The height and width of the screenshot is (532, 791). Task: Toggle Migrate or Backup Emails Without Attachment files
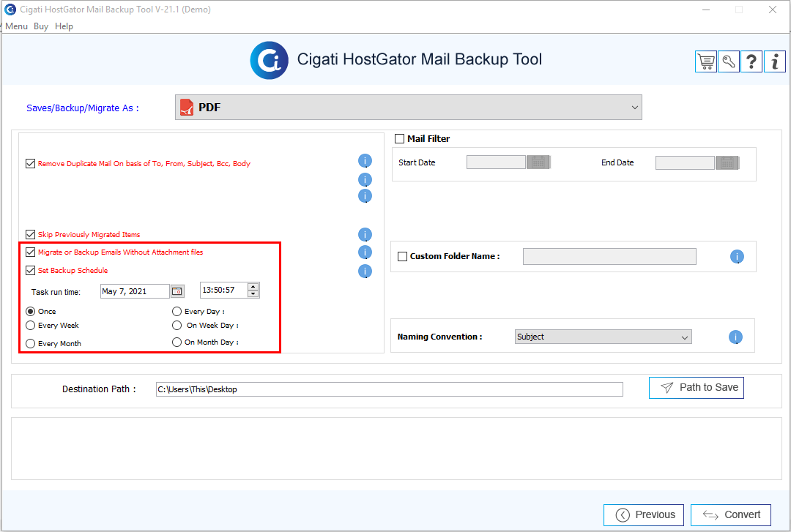pos(30,252)
